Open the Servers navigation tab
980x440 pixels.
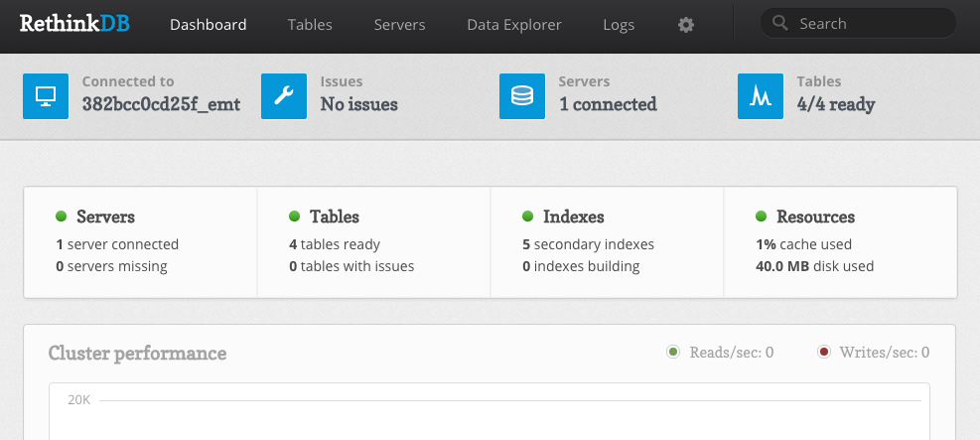tap(399, 25)
